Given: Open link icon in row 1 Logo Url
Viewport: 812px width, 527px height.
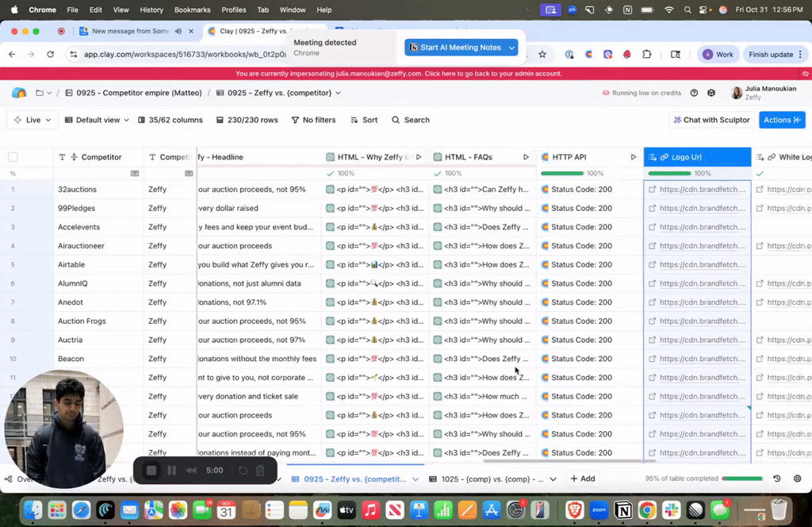Looking at the screenshot, I should coord(652,190).
